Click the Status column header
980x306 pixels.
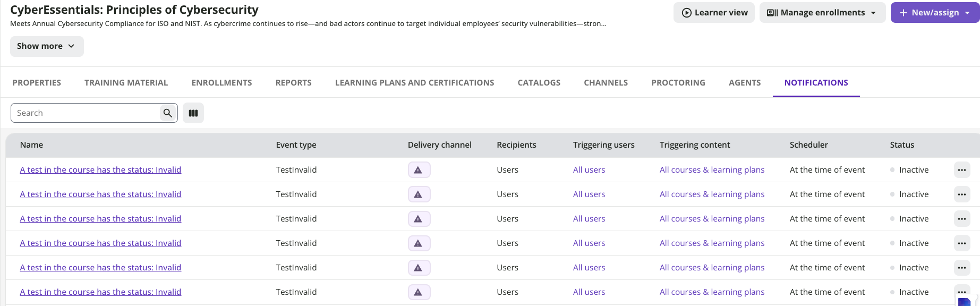point(902,145)
